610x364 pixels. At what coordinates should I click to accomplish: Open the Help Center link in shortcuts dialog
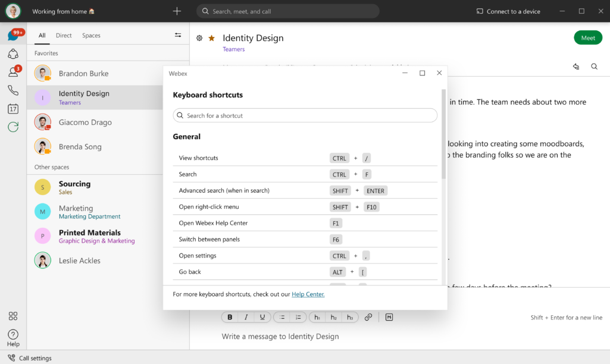point(308,294)
